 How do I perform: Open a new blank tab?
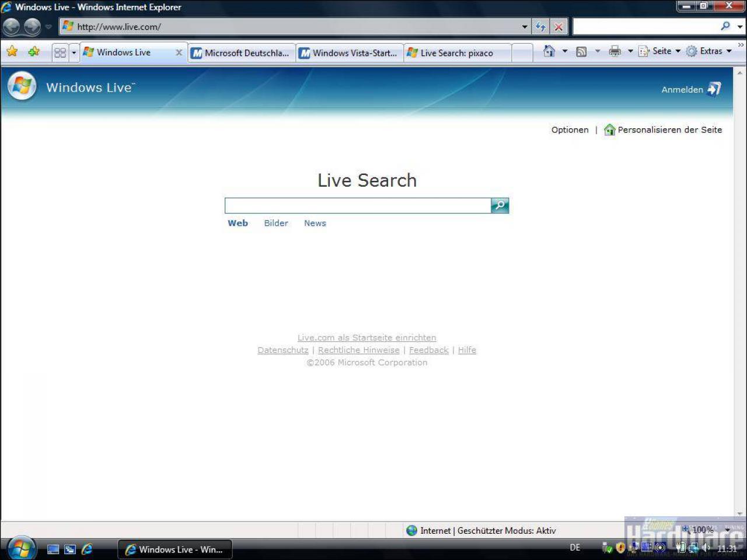tap(522, 52)
